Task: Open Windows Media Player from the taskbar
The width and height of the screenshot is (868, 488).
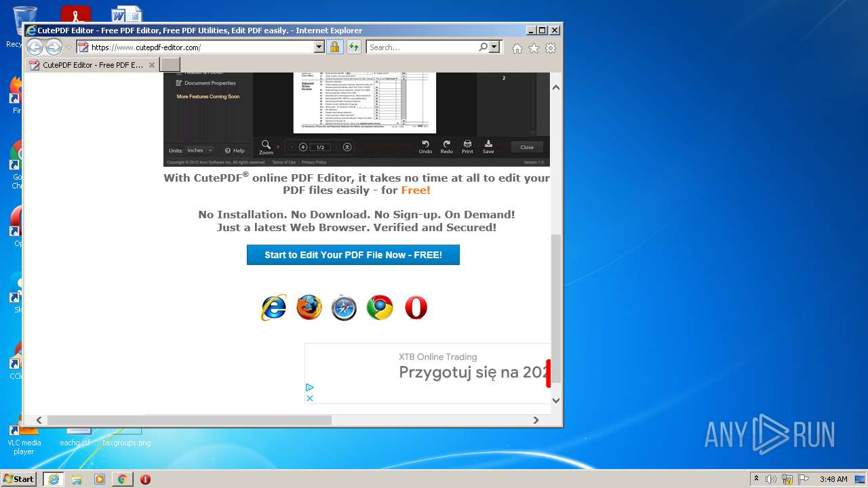Action: (x=100, y=479)
